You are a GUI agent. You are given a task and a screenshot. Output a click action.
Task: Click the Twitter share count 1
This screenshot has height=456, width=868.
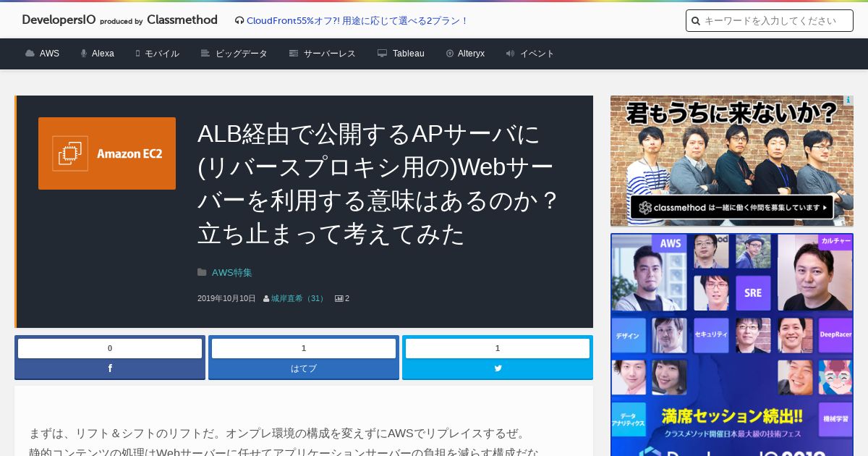point(498,348)
